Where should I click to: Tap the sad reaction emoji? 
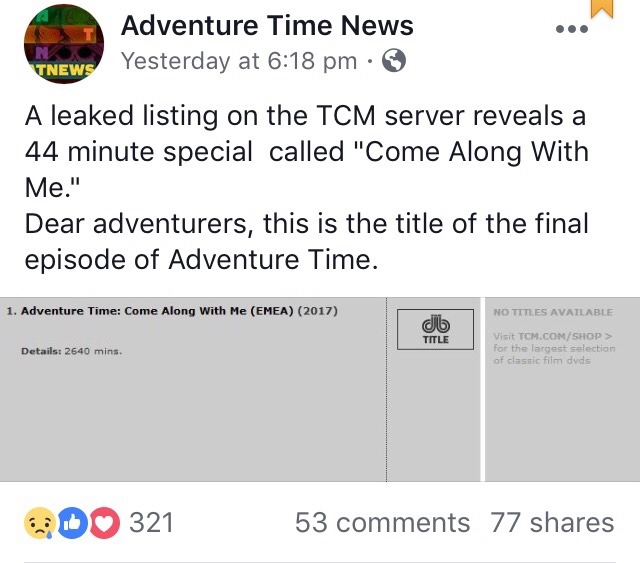click(40, 523)
